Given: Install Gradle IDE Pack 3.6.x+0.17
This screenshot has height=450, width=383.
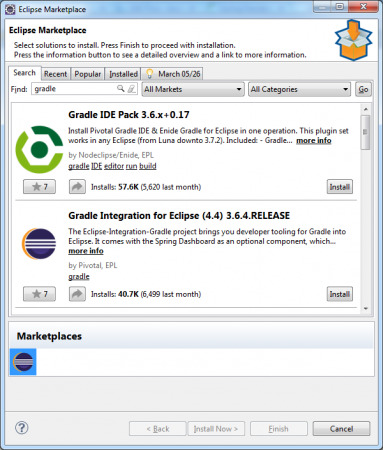Looking at the screenshot, I should (340, 187).
